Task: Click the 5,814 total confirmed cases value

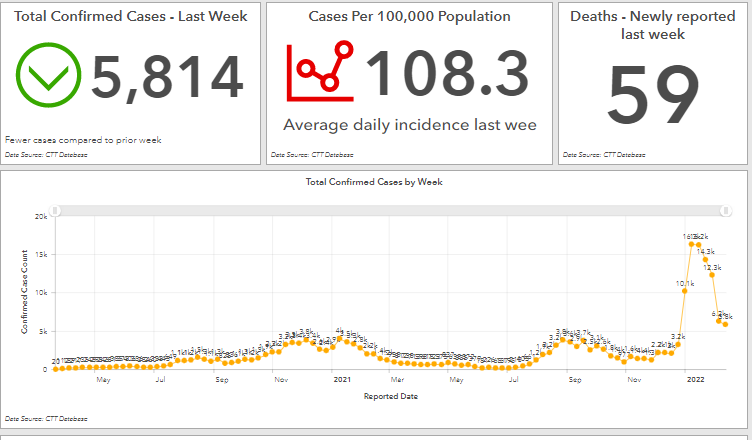Action: pos(167,77)
